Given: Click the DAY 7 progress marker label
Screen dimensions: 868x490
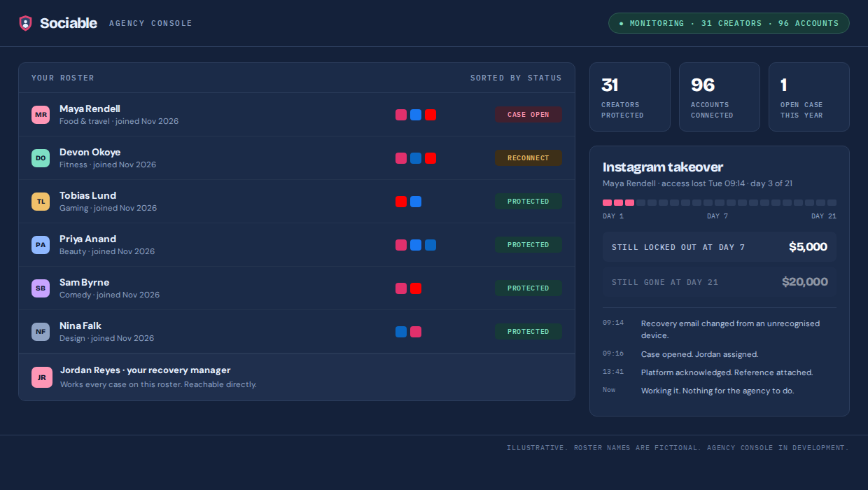Looking at the screenshot, I should 717,216.
